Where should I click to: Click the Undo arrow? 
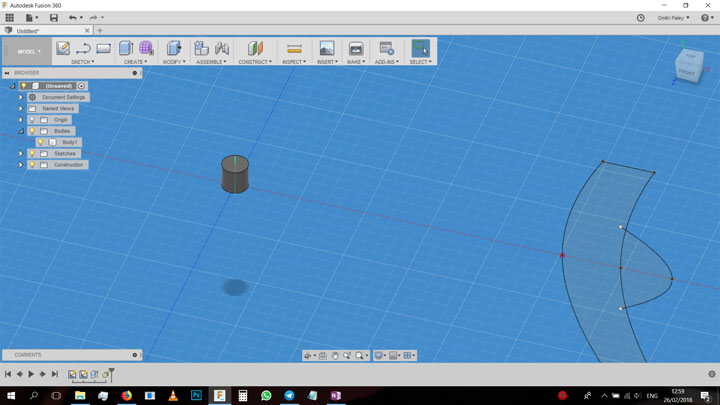73,18
